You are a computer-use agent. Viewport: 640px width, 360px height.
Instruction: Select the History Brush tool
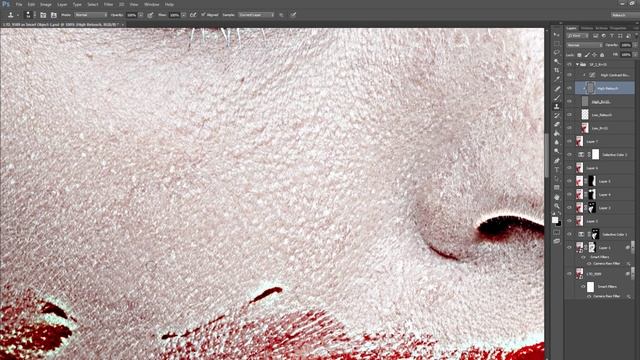point(557,116)
